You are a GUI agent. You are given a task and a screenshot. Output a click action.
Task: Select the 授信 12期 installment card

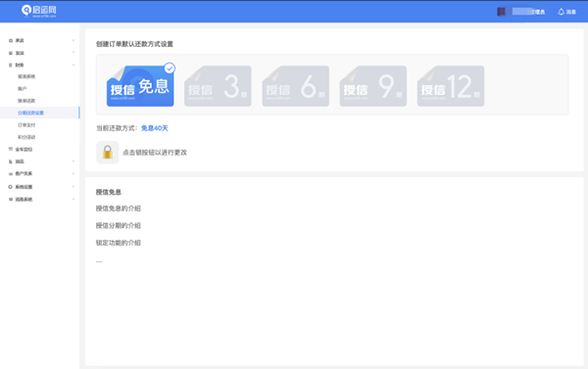(451, 86)
